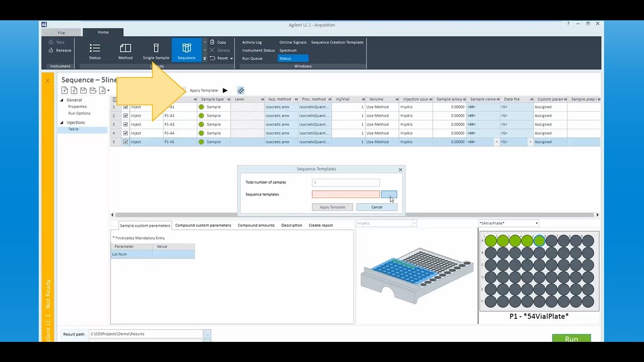Click the Result path field

pyautogui.click(x=146, y=334)
